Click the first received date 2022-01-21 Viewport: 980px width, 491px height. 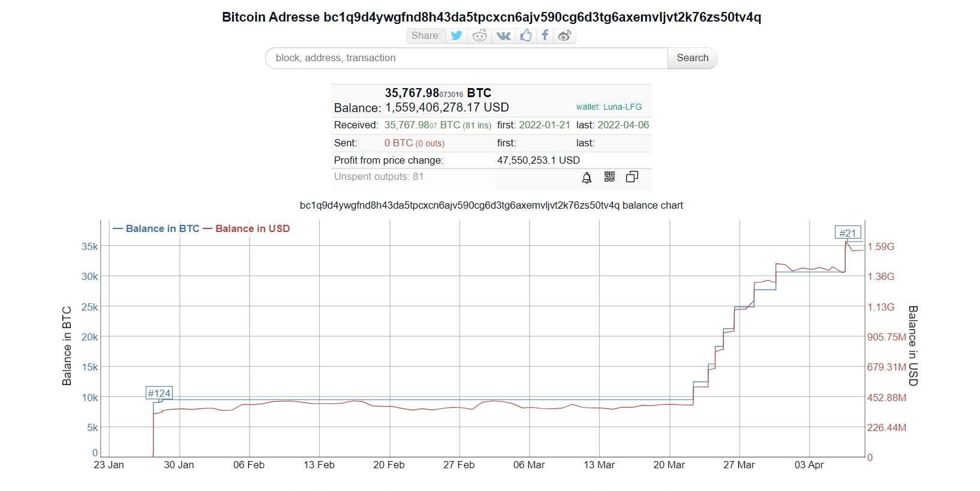point(545,125)
